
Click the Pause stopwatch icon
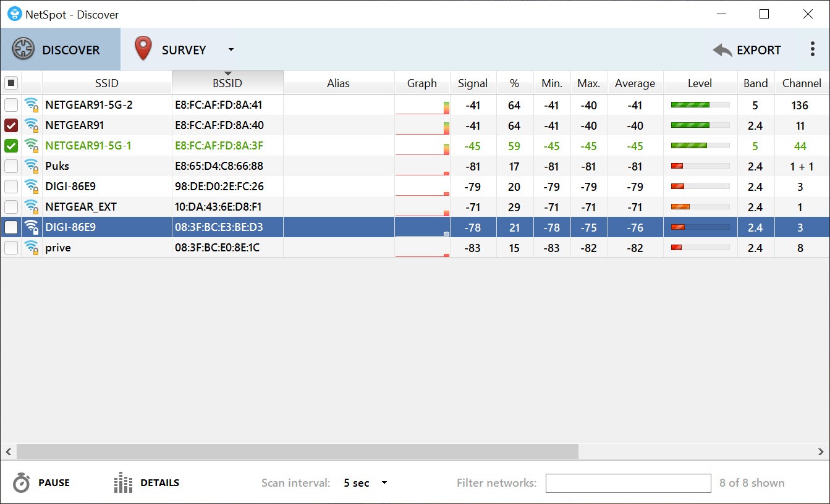coord(21,483)
